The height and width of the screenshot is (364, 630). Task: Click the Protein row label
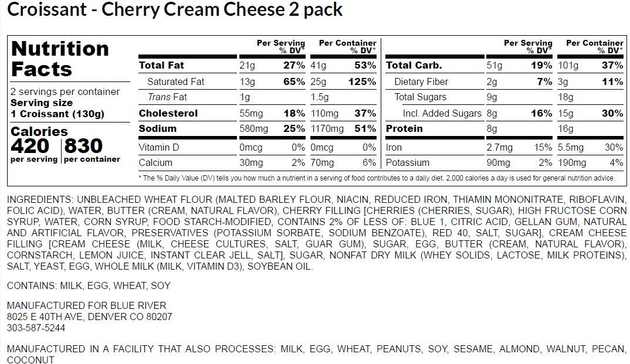click(405, 128)
